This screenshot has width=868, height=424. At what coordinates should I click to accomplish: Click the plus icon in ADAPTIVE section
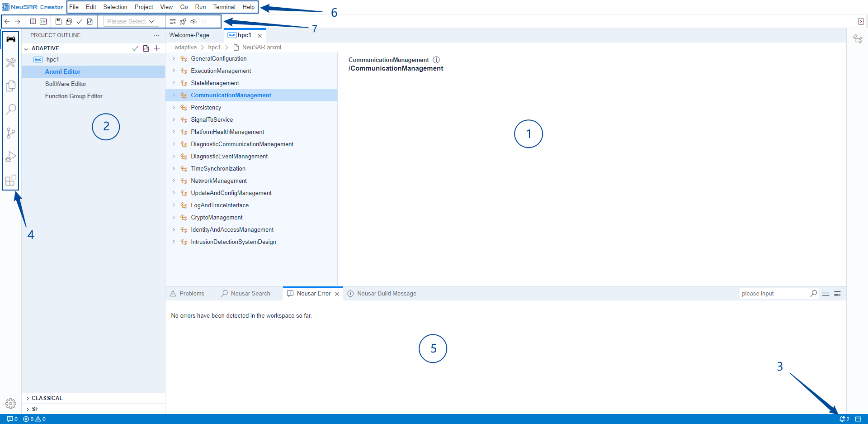157,48
